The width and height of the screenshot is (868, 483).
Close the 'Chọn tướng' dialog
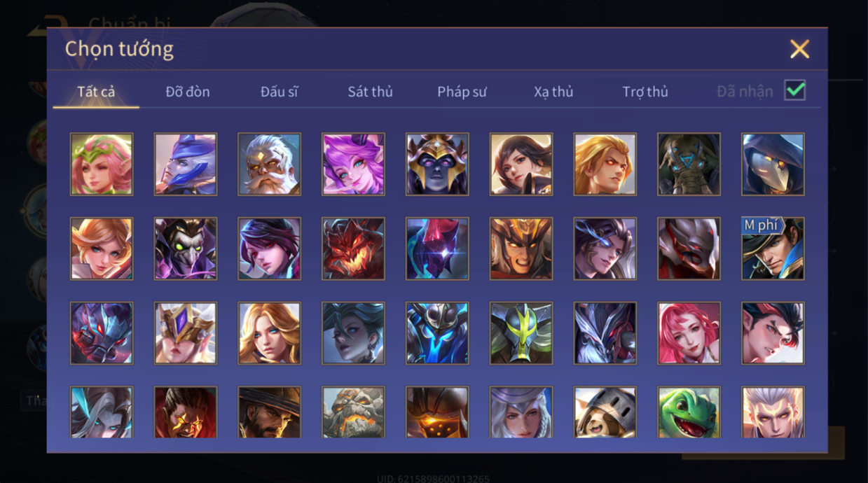coord(799,48)
